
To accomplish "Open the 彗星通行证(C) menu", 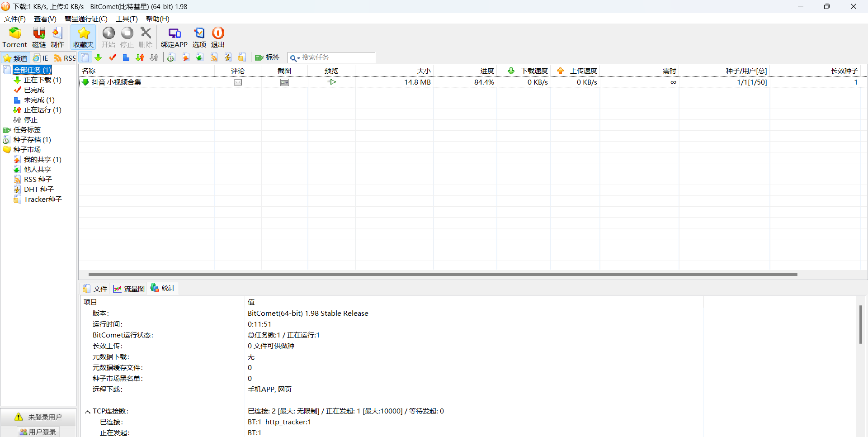I will coord(86,19).
